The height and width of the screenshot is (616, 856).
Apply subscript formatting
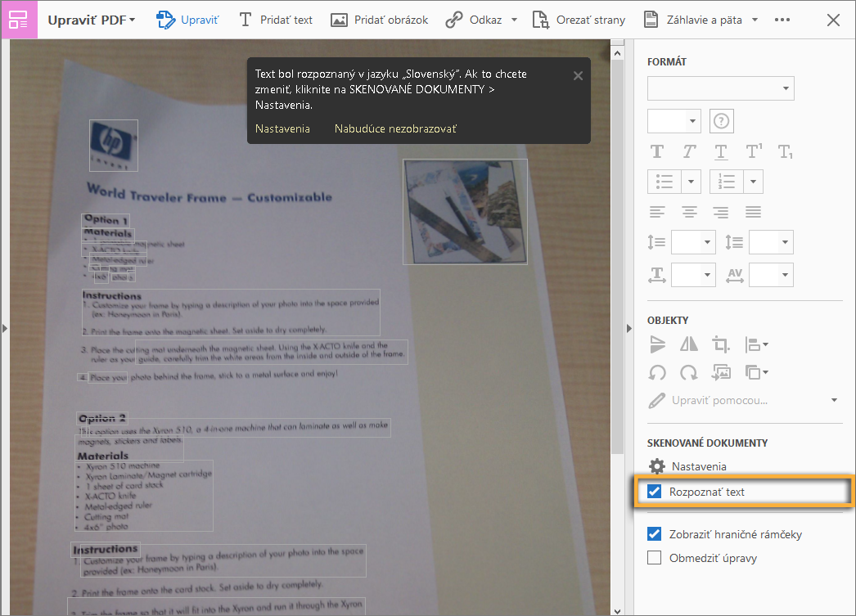785,151
